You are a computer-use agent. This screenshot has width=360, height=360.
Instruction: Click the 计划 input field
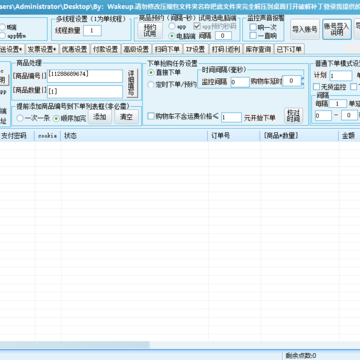(x=341, y=76)
